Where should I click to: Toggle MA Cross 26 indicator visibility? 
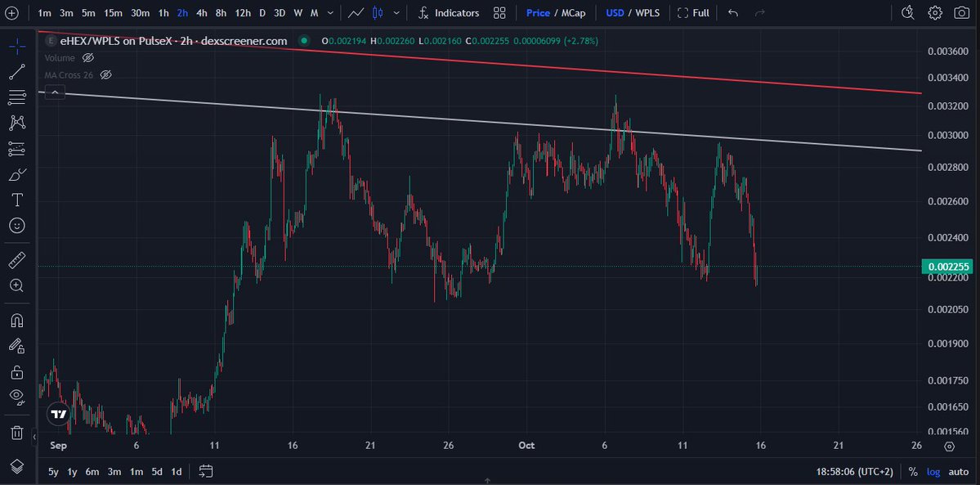coord(105,75)
